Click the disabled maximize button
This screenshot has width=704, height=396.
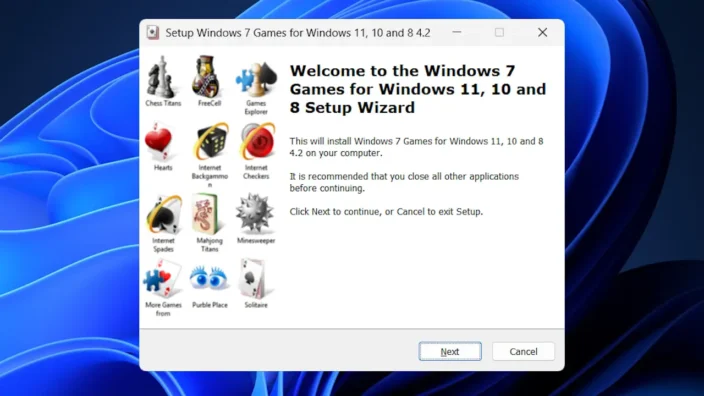(499, 32)
